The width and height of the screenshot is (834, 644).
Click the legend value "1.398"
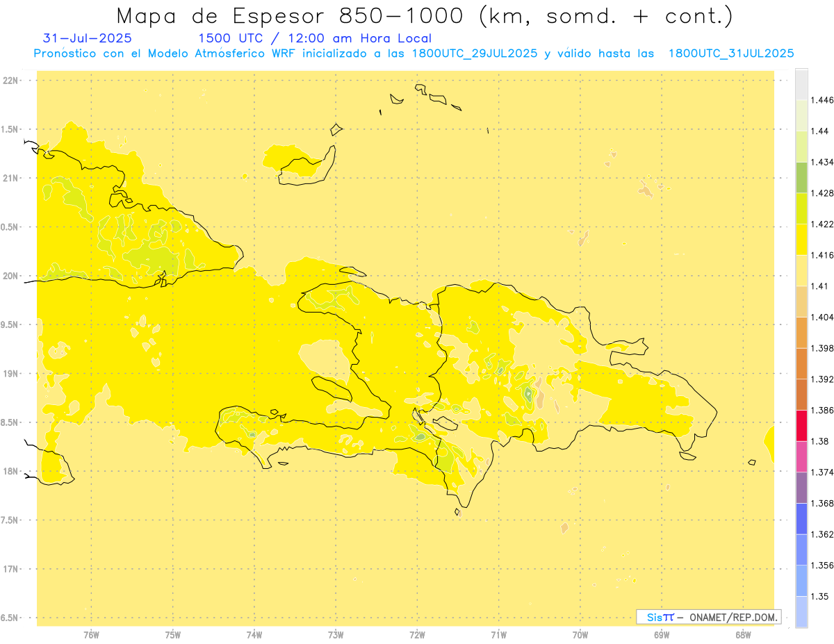point(822,348)
